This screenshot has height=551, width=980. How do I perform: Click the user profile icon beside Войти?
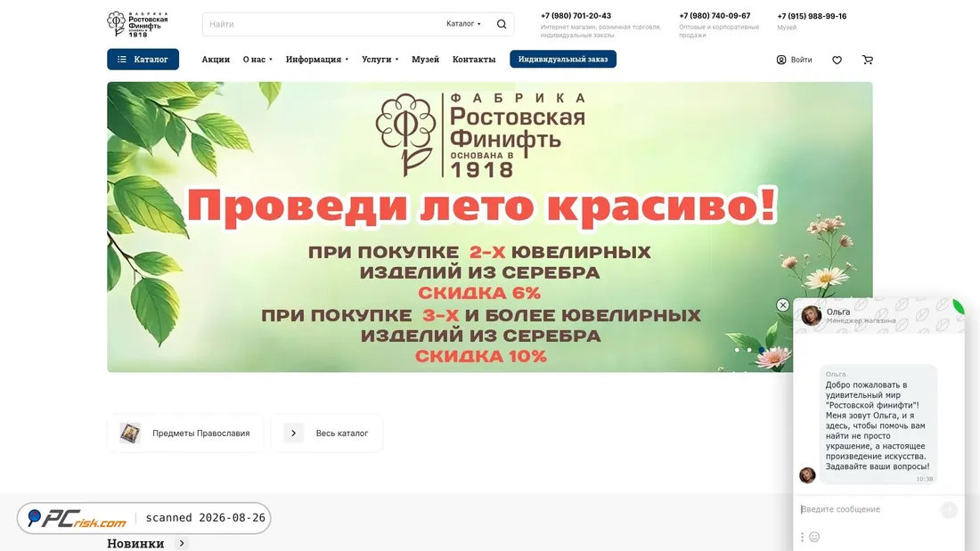pos(781,60)
